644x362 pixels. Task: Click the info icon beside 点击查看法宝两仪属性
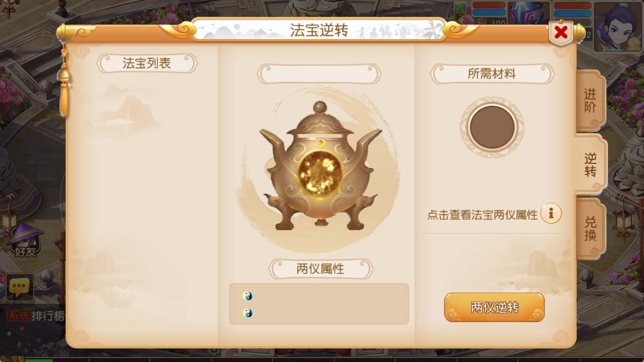551,213
